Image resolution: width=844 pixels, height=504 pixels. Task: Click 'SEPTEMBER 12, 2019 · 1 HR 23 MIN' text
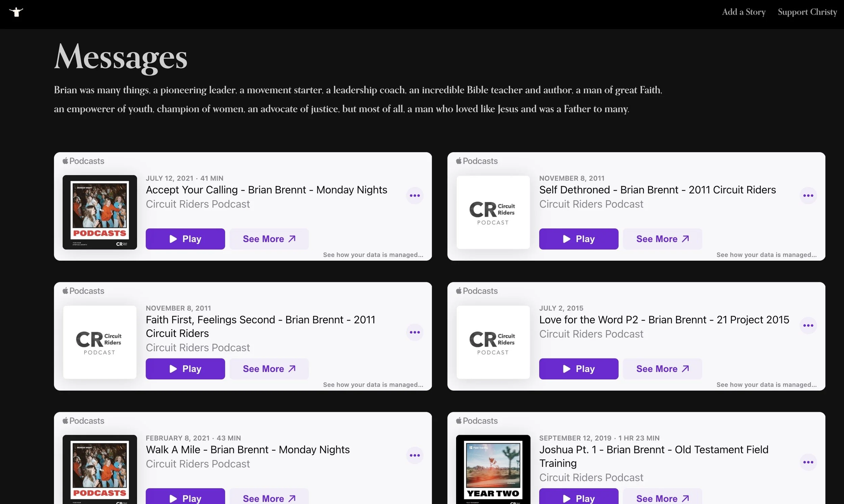(599, 438)
